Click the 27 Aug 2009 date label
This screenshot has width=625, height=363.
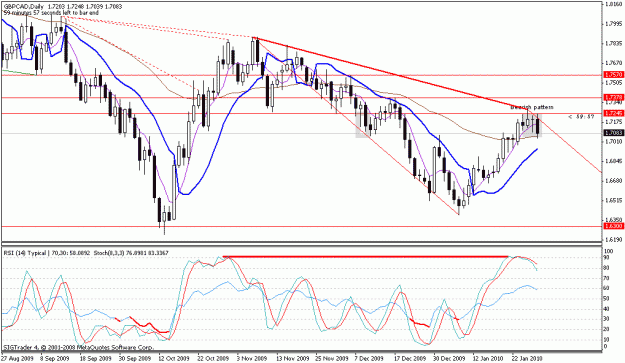pos(18,358)
